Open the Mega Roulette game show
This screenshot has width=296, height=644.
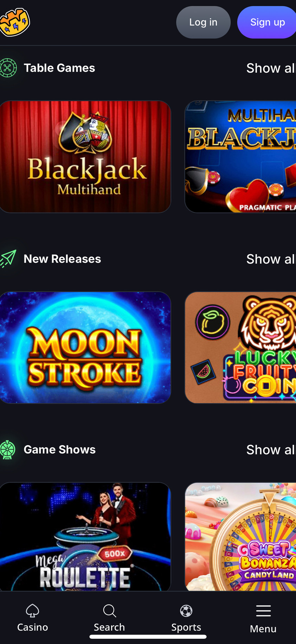coord(85,537)
